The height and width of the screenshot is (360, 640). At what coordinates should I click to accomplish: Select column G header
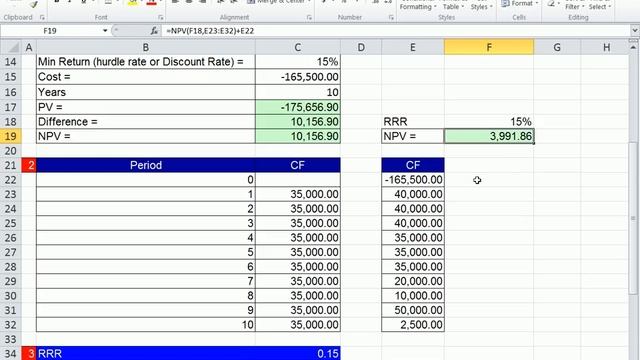coord(557,48)
